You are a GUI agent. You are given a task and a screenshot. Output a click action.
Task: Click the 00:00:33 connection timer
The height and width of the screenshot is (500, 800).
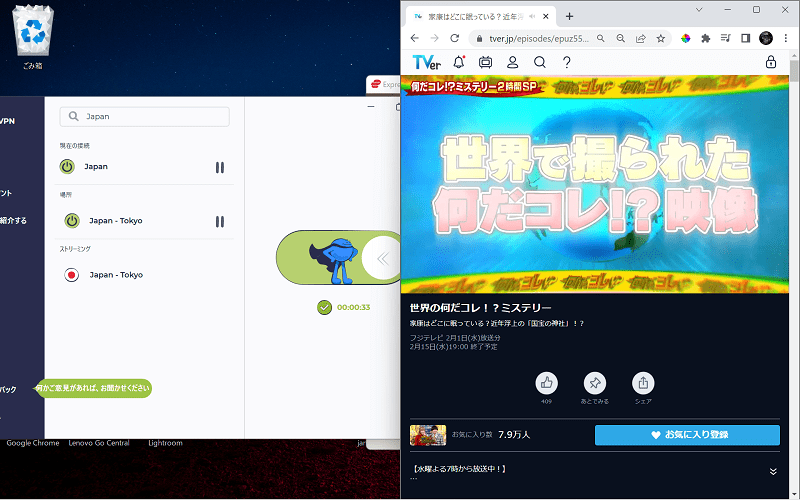tap(354, 307)
